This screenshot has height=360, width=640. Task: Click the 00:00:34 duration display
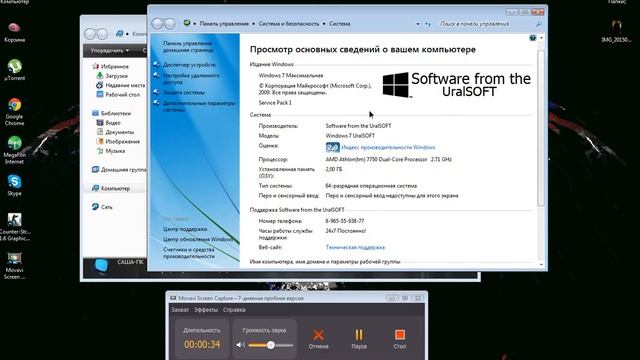(x=202, y=344)
